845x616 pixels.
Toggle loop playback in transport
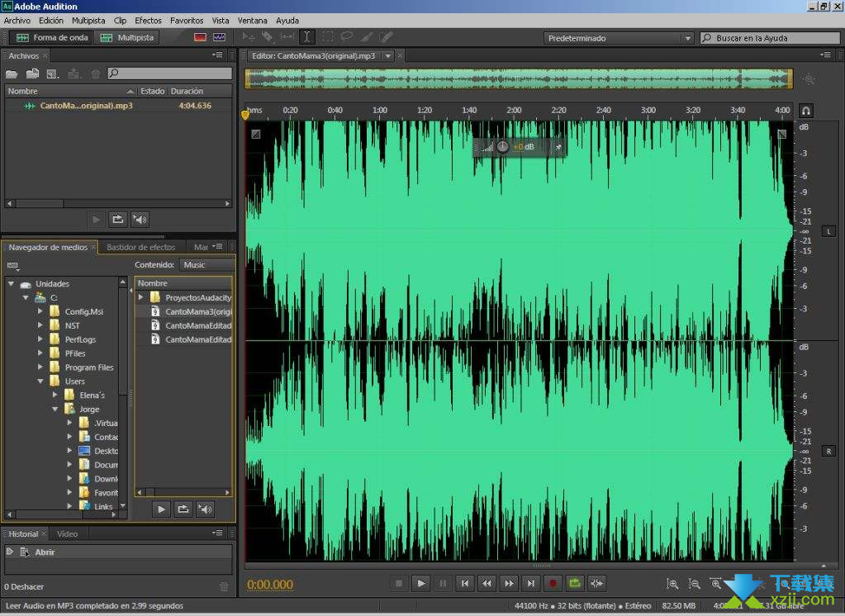coord(574,583)
